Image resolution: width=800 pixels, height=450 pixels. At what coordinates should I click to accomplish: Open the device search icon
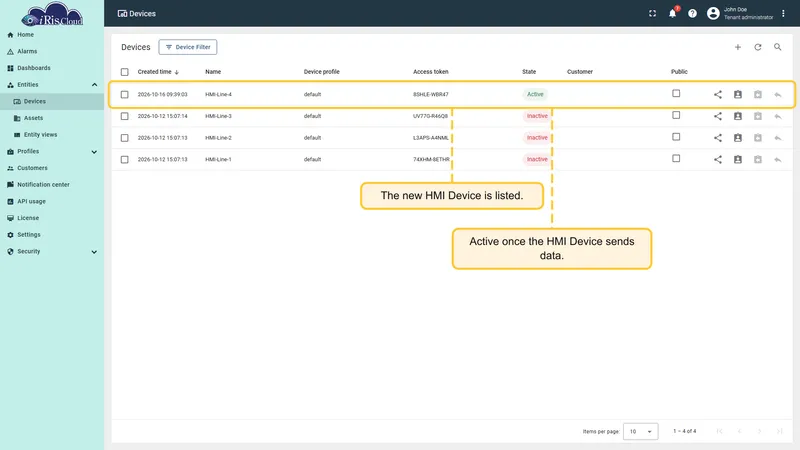tap(778, 47)
